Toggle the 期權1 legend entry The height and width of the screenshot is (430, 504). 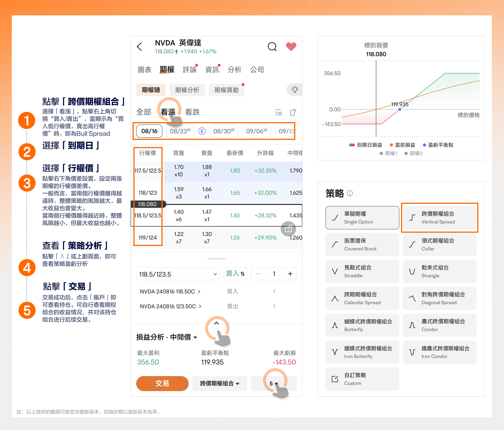pyautogui.click(x=388, y=153)
